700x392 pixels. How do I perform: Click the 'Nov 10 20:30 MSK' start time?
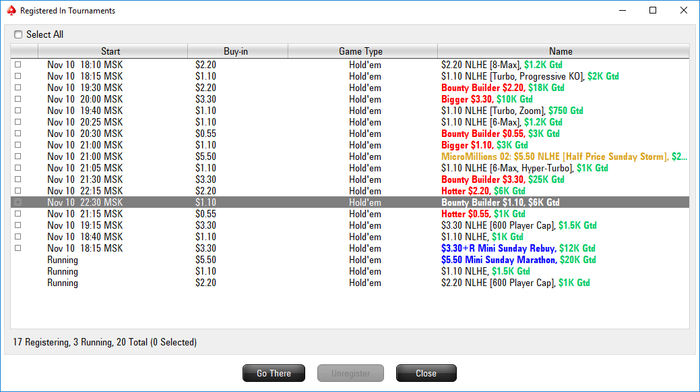[85, 133]
